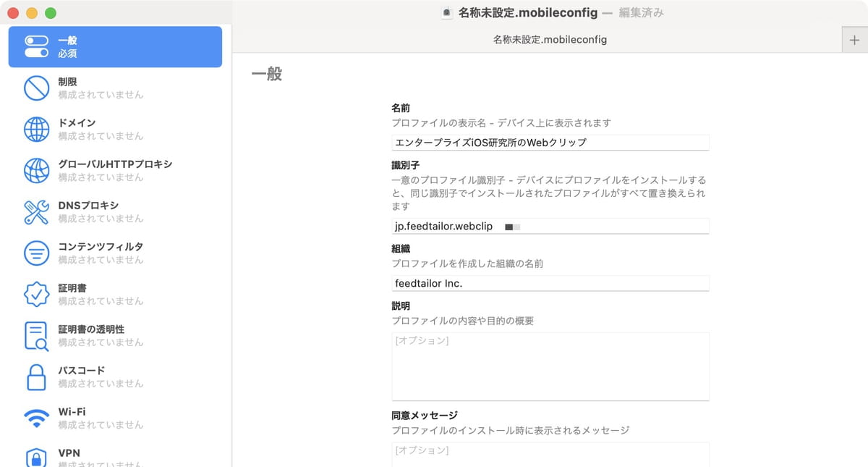868x467 pixels.
Task: Open the Wi-Fi signal icon
Action: 36,418
